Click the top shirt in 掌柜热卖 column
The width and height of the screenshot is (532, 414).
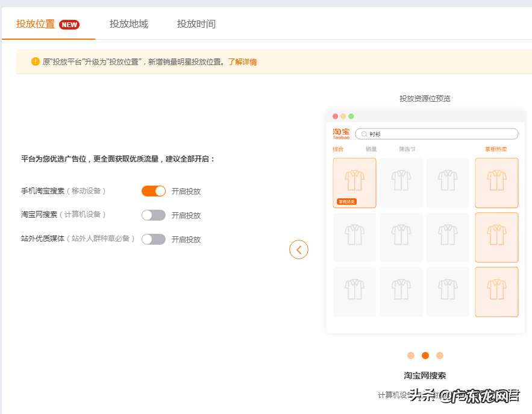coord(496,183)
